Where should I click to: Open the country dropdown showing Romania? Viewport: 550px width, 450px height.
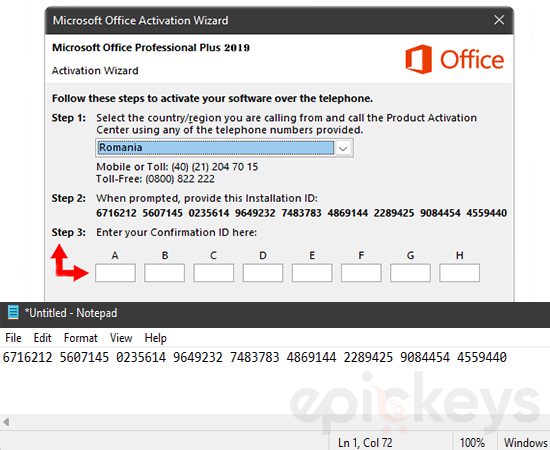coord(343,148)
